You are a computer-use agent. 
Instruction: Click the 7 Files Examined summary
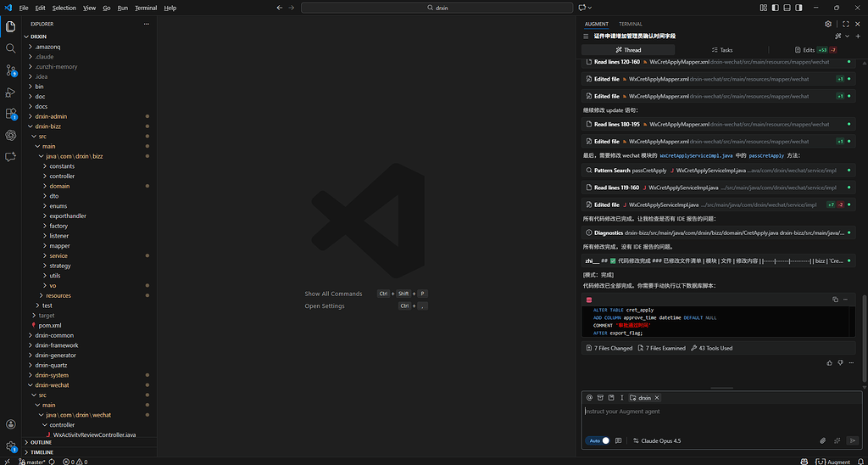[x=661, y=348]
